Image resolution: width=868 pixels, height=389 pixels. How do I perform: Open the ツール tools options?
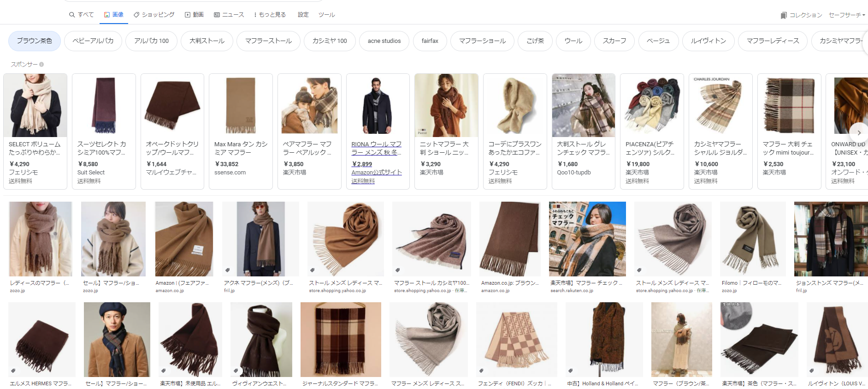pyautogui.click(x=326, y=15)
